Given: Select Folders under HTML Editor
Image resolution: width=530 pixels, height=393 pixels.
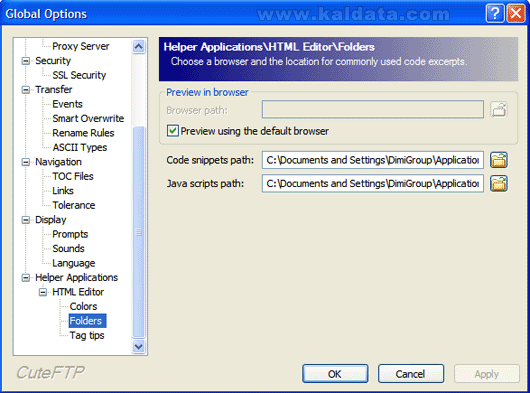Looking at the screenshot, I should pyautogui.click(x=87, y=321).
